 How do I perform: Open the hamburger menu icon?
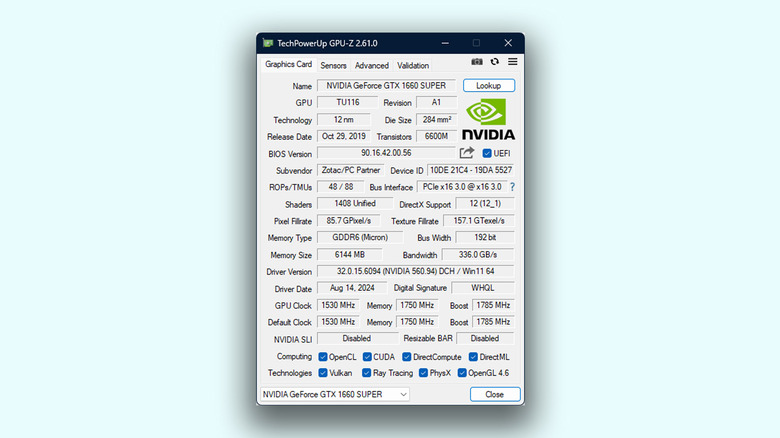pos(512,62)
